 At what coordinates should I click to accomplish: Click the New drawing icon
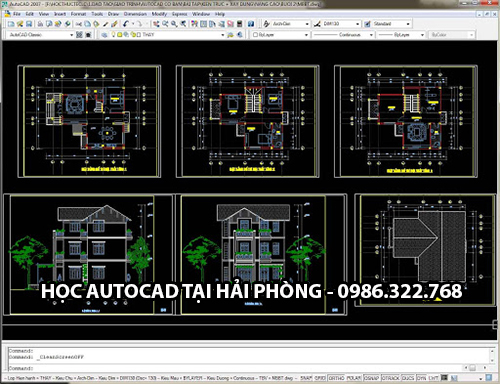click(11, 24)
